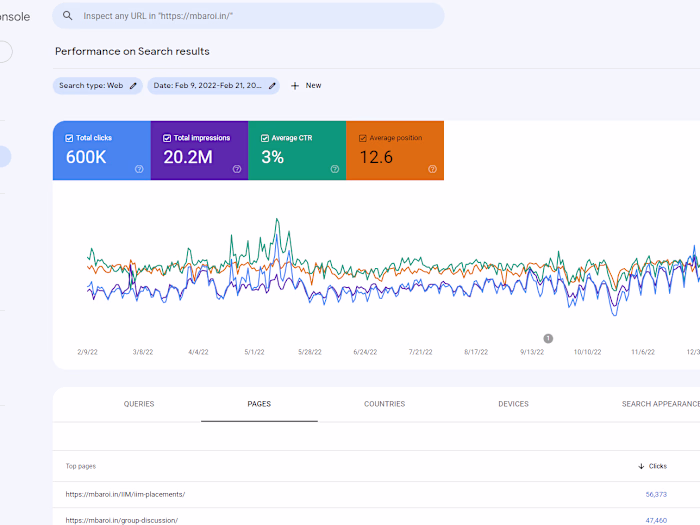Image resolution: width=700 pixels, height=525 pixels.
Task: Click the Total clicks help icon
Action: click(139, 169)
